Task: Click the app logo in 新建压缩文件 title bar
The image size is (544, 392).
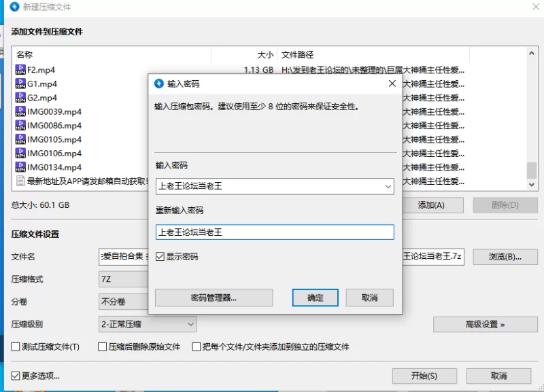Action: 14,7
